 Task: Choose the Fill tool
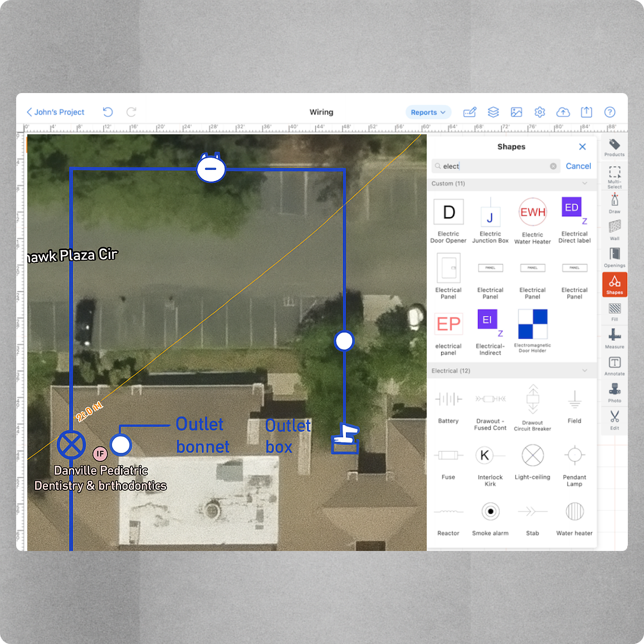(x=614, y=312)
